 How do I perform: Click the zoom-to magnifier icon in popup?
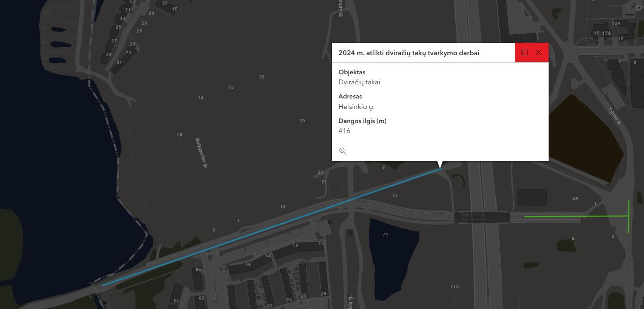(343, 151)
